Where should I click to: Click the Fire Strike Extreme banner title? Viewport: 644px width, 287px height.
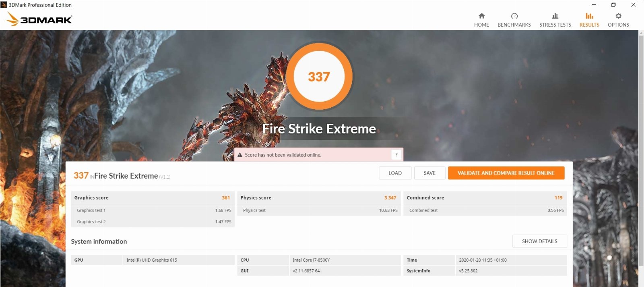coord(319,129)
